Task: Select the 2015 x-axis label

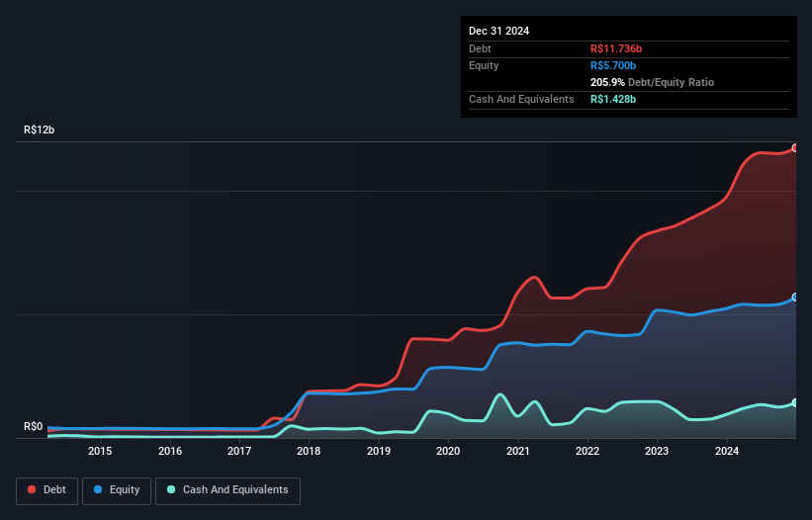Action: coord(100,451)
